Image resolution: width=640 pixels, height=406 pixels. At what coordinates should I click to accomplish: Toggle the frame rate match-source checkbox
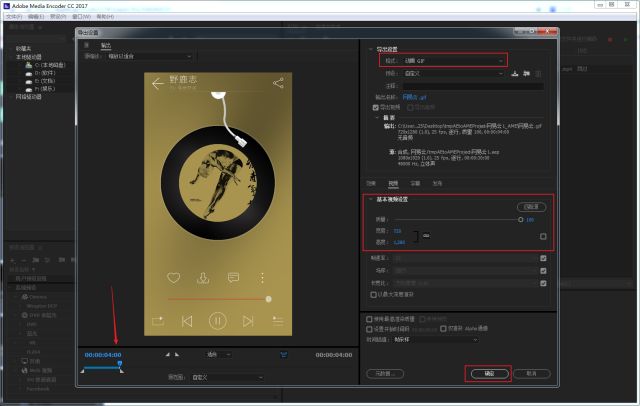click(x=543, y=258)
